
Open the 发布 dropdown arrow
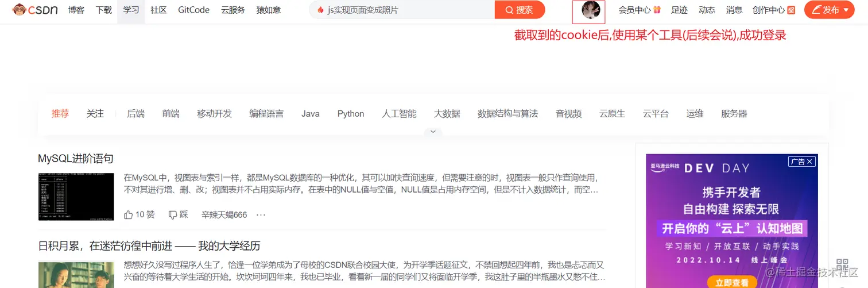click(845, 10)
